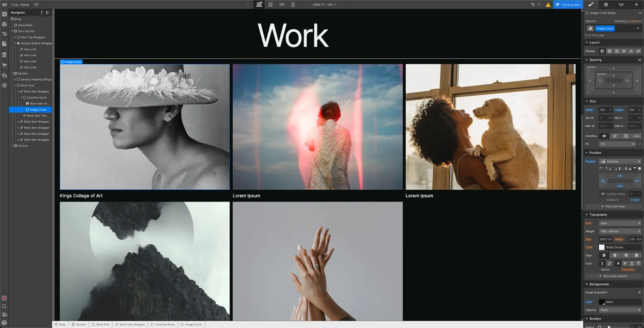Open the Ecommerce cart panel
The width and height of the screenshot is (644, 328).
4,65
